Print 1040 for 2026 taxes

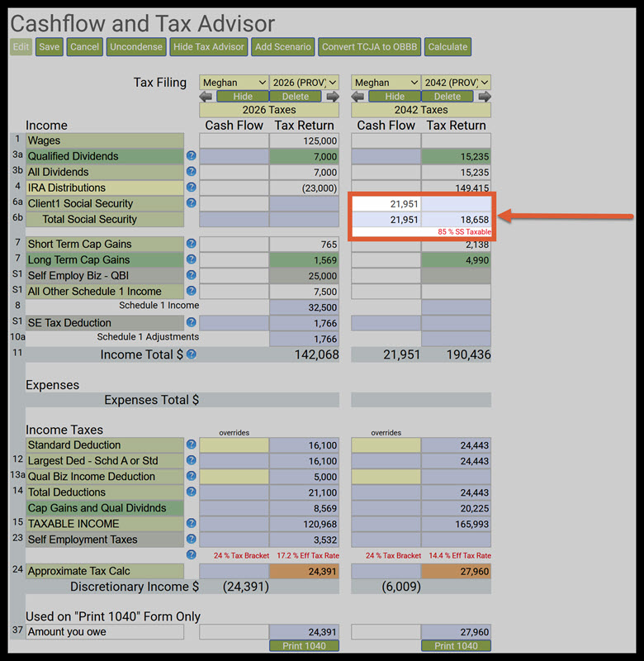[x=304, y=646]
